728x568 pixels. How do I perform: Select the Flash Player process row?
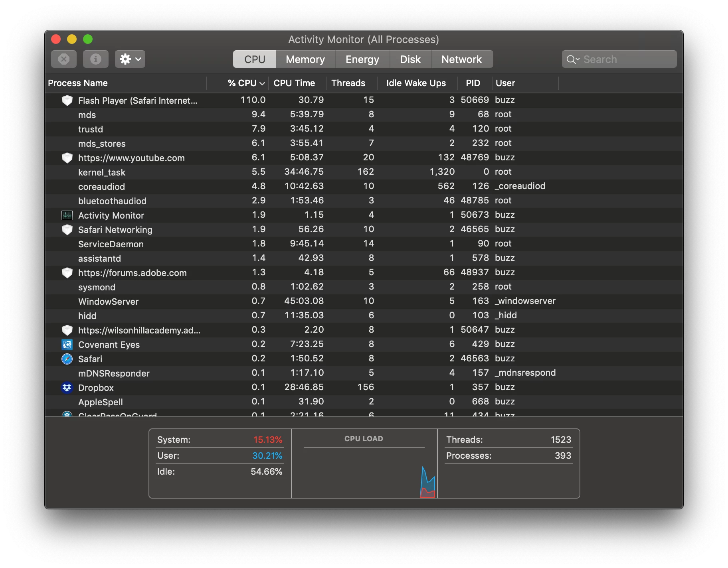pyautogui.click(x=364, y=101)
